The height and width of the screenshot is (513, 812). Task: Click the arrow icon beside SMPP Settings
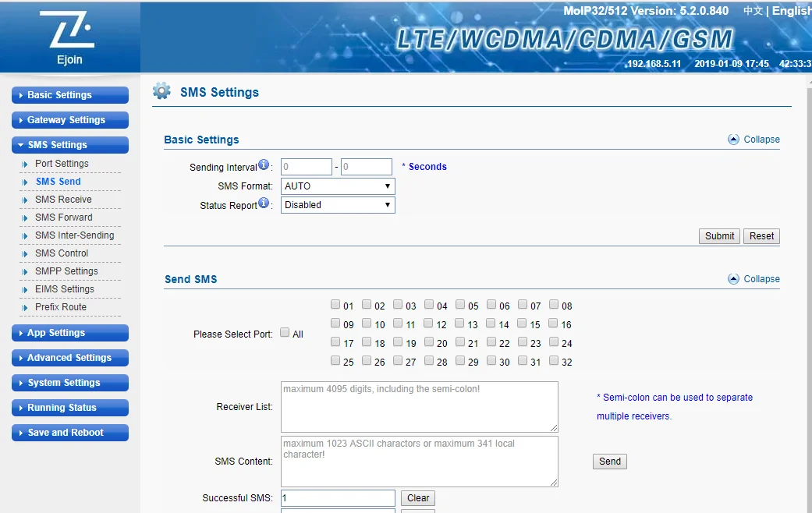click(25, 272)
